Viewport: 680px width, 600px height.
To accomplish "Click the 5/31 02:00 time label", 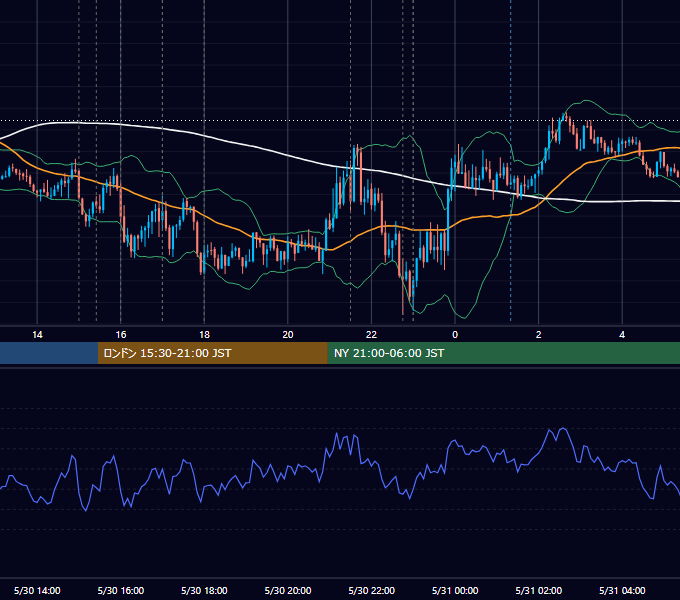I will coord(539,590).
